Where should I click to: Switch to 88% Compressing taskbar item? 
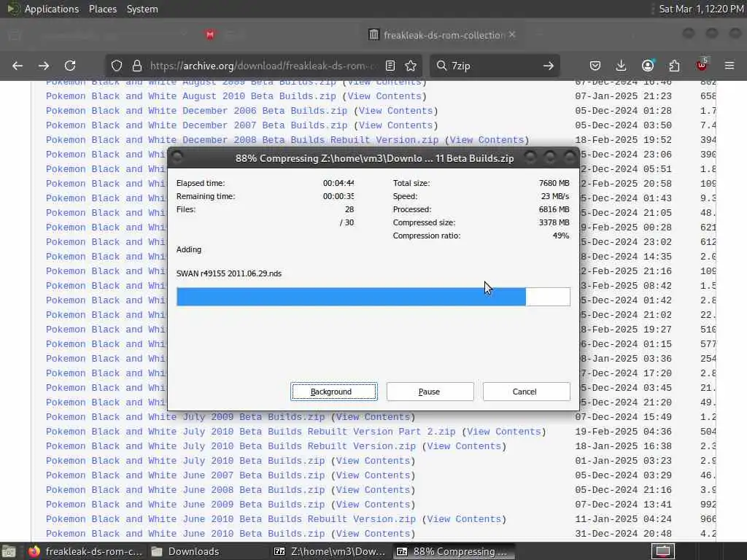click(x=454, y=551)
